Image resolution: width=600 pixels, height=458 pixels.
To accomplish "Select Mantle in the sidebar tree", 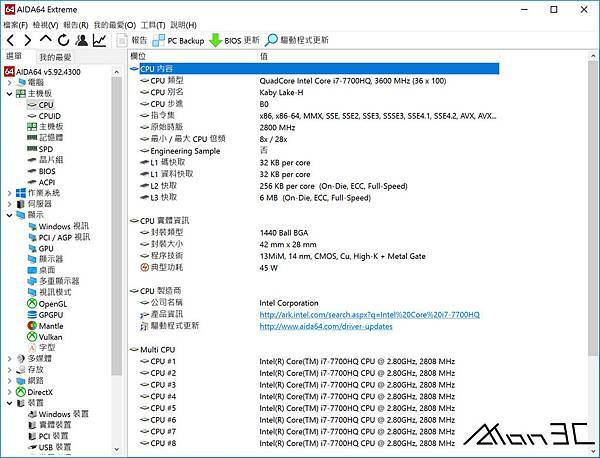I will pos(45,326).
